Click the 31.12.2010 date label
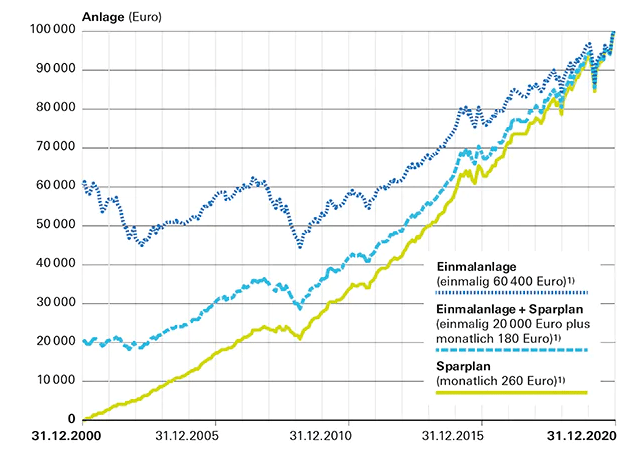This screenshot has height=454, width=626. point(321,436)
